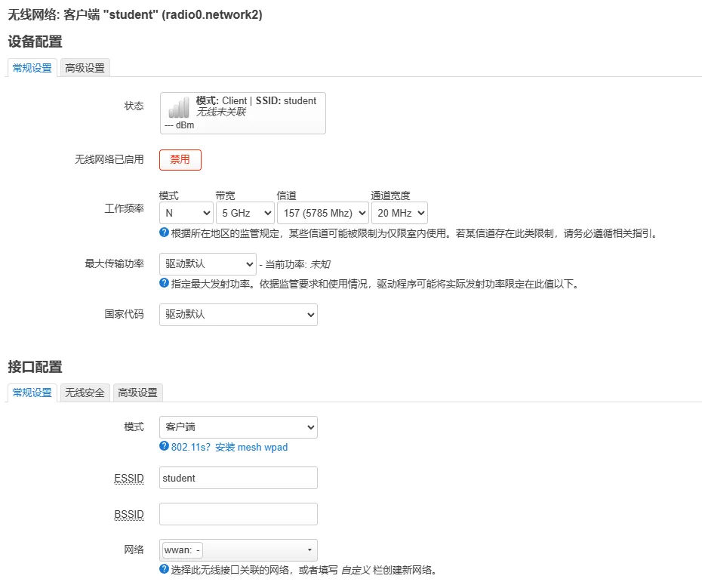The image size is (702, 588).
Task: Open the 带宽 dropdown showing 5 GHz
Action: click(245, 213)
